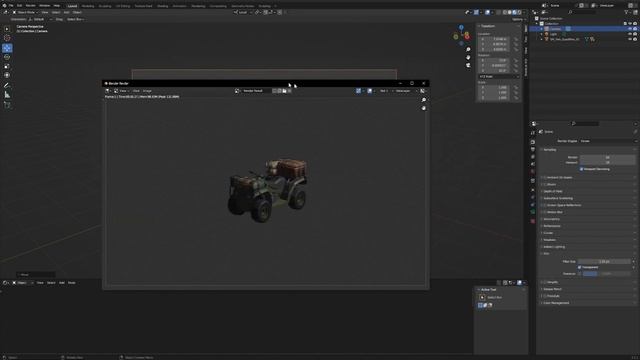Open the View Layer properties tab icon
Image resolution: width=640 pixels, height=360 pixels.
coord(533,157)
